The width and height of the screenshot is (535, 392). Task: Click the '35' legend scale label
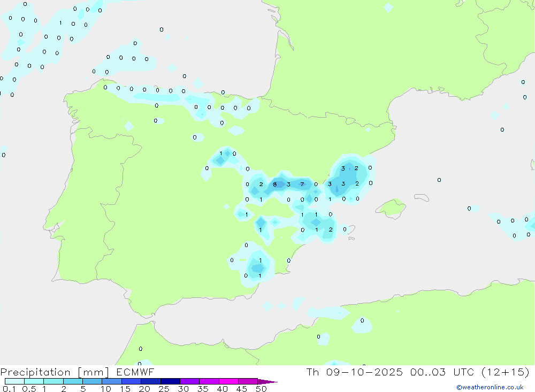click(x=203, y=389)
